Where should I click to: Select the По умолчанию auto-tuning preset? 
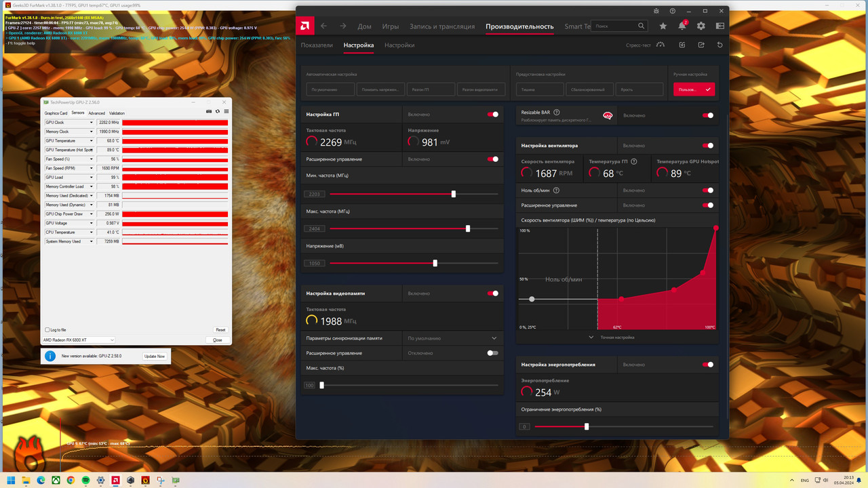tap(330, 89)
